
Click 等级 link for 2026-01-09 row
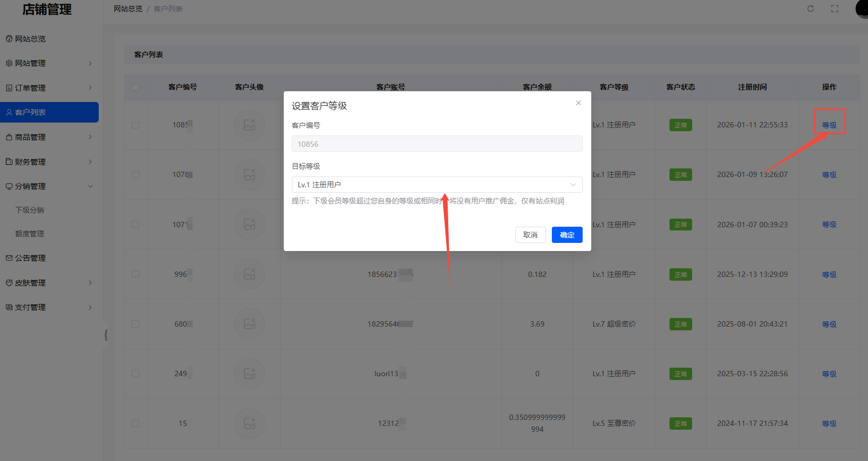(x=829, y=175)
